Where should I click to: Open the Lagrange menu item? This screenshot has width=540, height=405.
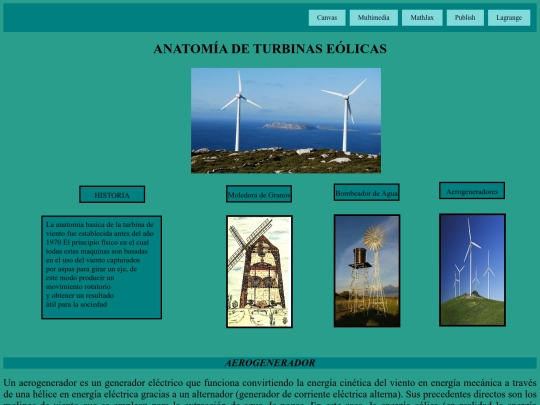pyautogui.click(x=509, y=18)
